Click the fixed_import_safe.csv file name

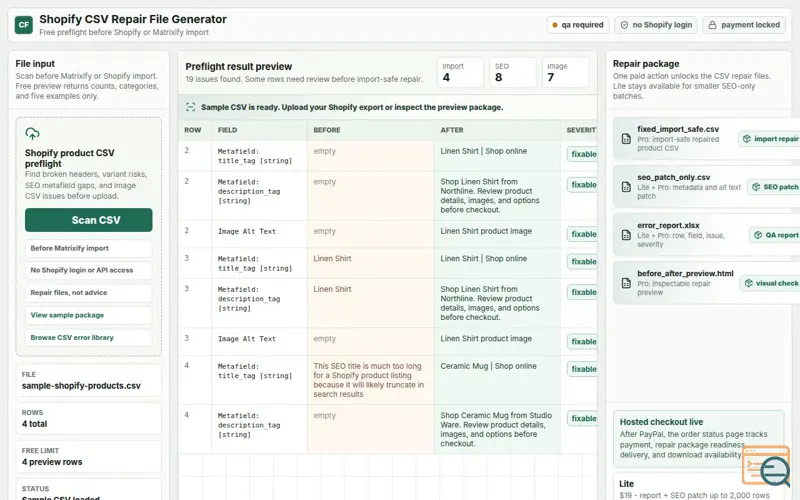tap(678, 129)
